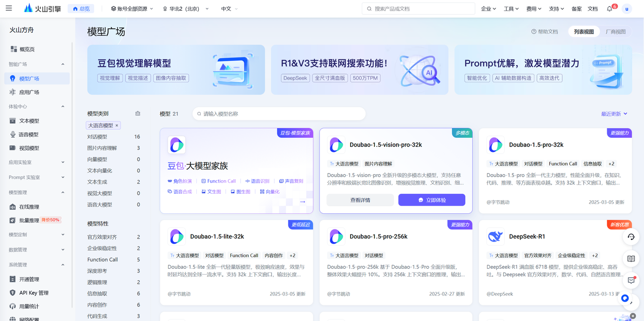644x321 pixels.
Task: Click the help icon next to 帮助文档
Action: click(534, 32)
